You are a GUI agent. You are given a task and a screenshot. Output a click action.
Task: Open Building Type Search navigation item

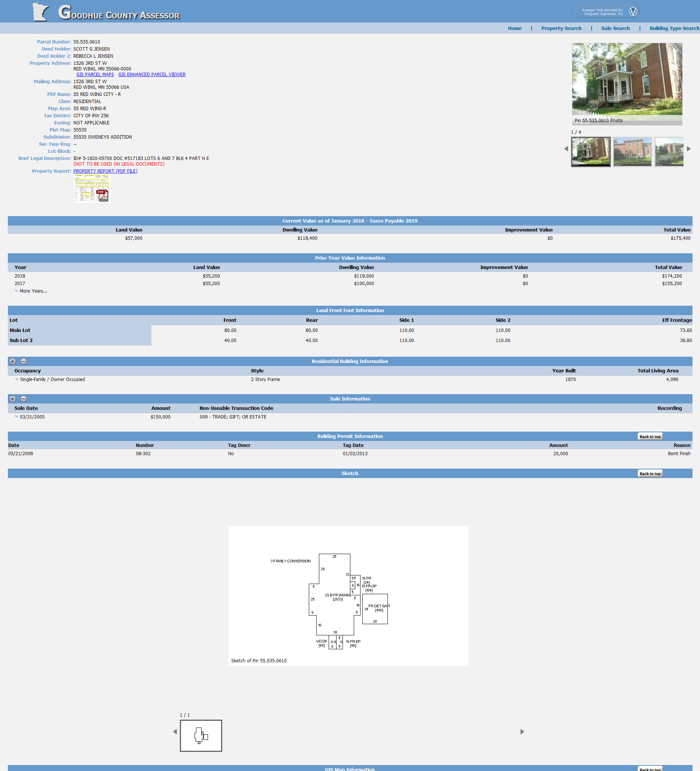tap(674, 28)
